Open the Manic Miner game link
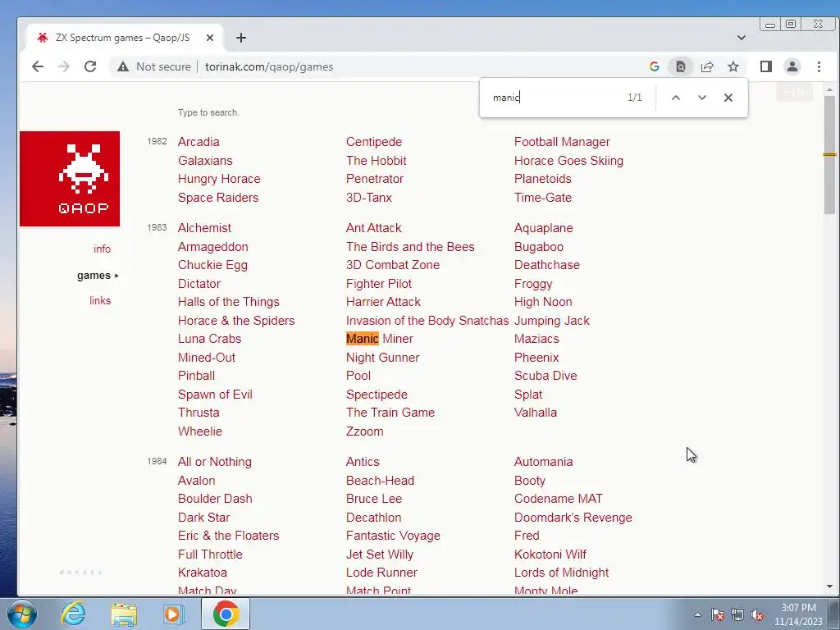Image resolution: width=840 pixels, height=630 pixels. click(x=379, y=339)
